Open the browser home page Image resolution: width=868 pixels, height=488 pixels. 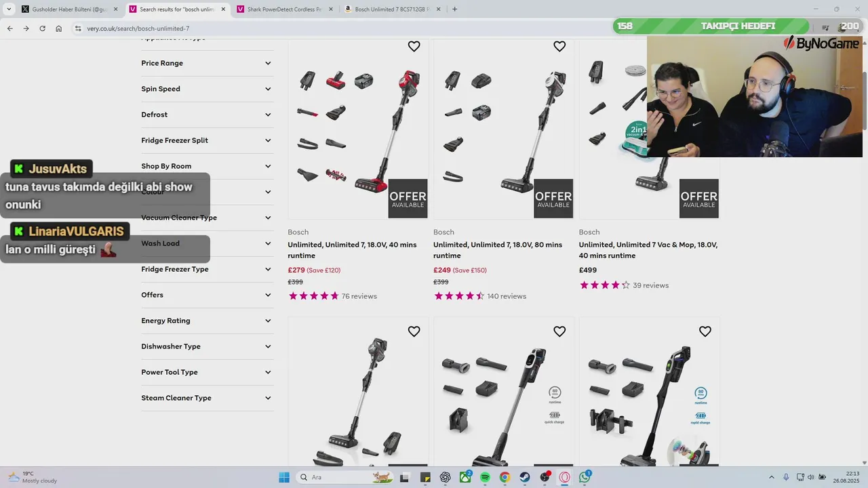pos(58,28)
